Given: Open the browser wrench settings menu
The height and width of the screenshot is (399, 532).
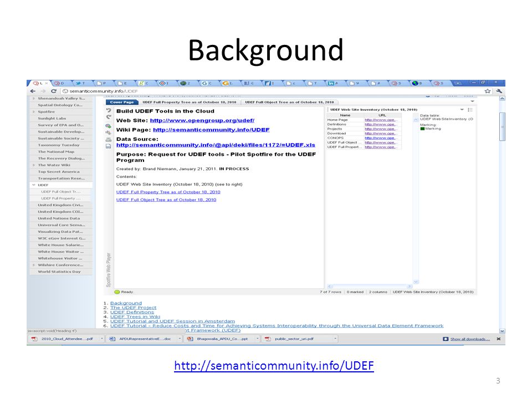Looking at the screenshot, I should (x=499, y=91).
